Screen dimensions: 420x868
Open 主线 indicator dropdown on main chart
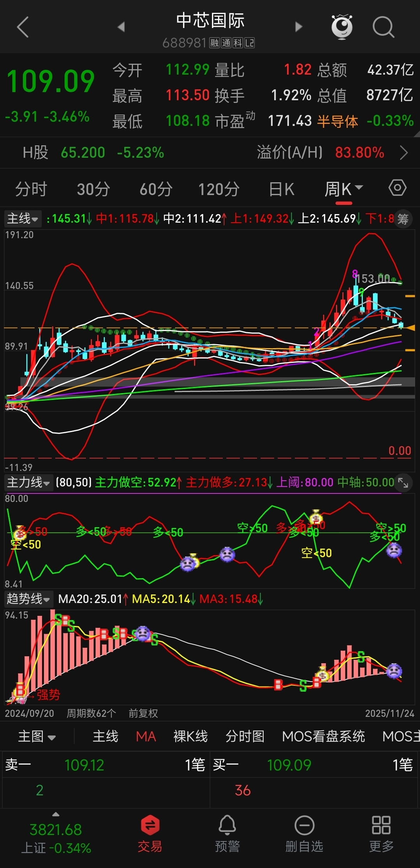pos(23,218)
